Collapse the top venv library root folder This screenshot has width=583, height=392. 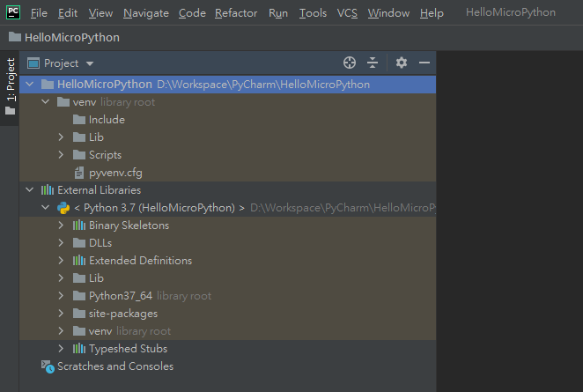click(x=46, y=101)
